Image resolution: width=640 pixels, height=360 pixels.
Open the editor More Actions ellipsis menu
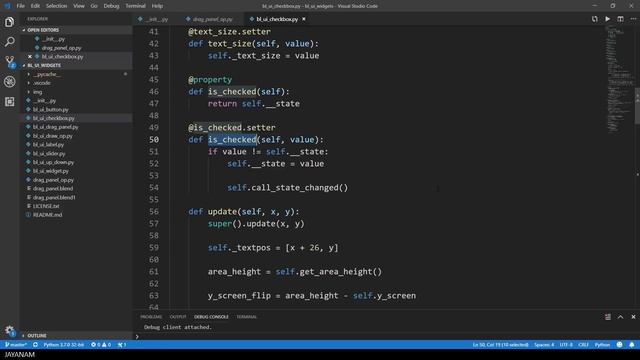633,19
